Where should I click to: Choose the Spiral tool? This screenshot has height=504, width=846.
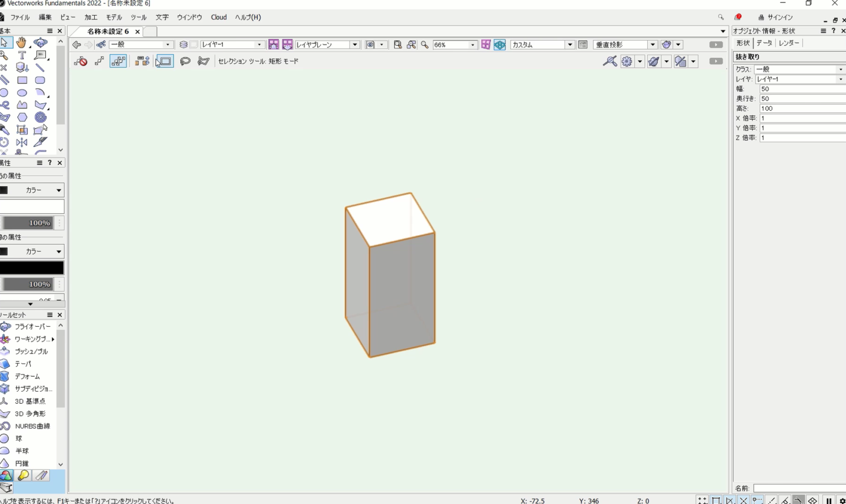40,117
